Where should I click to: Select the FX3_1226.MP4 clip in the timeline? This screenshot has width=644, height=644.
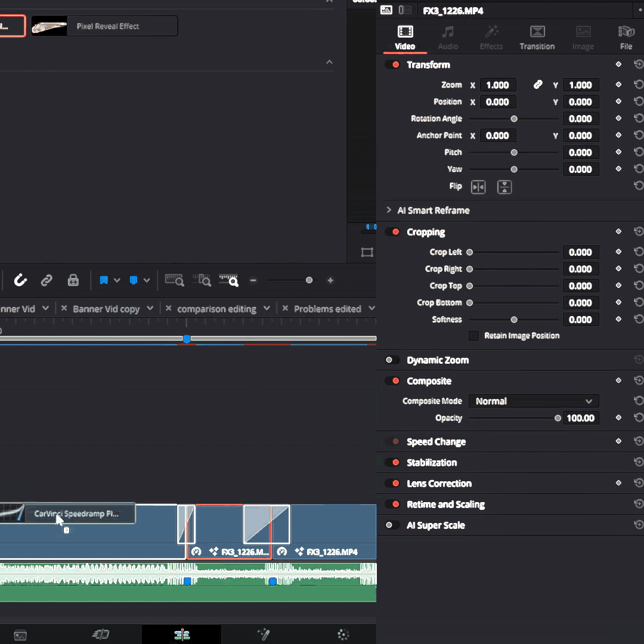334,531
